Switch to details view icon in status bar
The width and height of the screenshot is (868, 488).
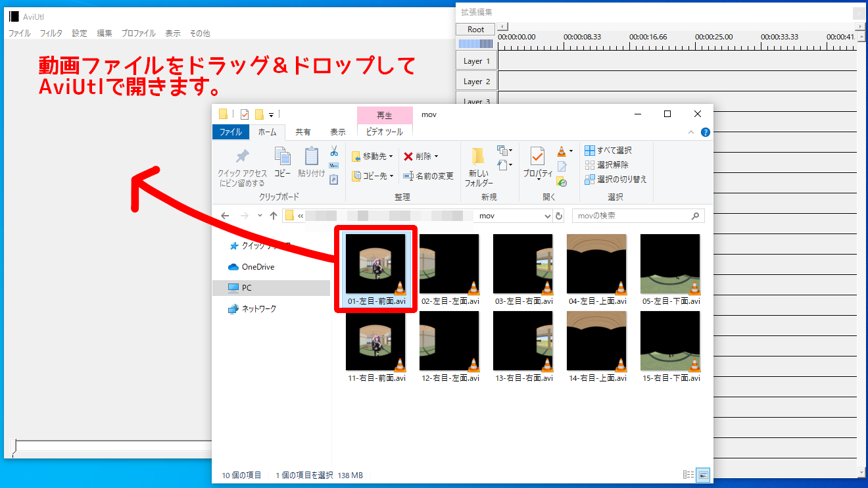click(x=689, y=475)
